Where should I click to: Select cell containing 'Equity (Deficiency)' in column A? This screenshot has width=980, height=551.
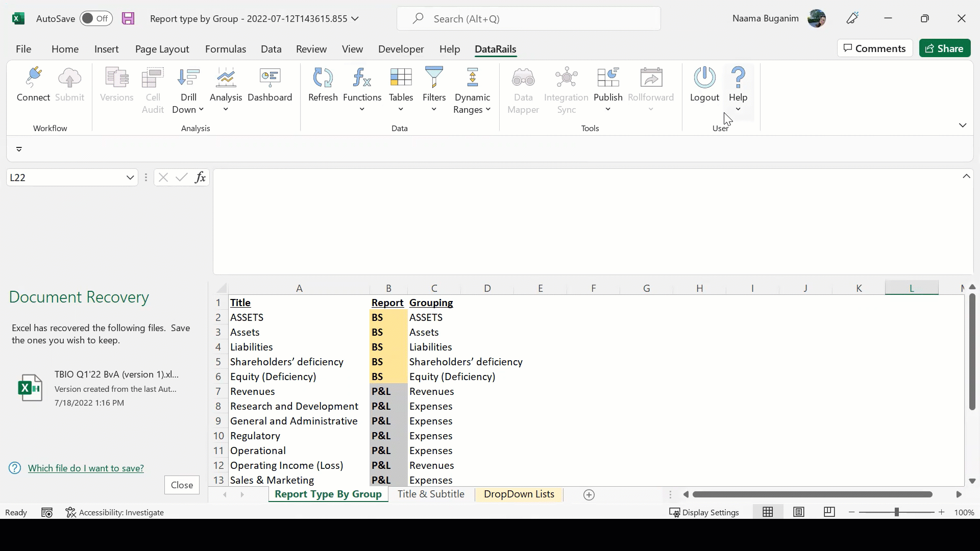(299, 377)
